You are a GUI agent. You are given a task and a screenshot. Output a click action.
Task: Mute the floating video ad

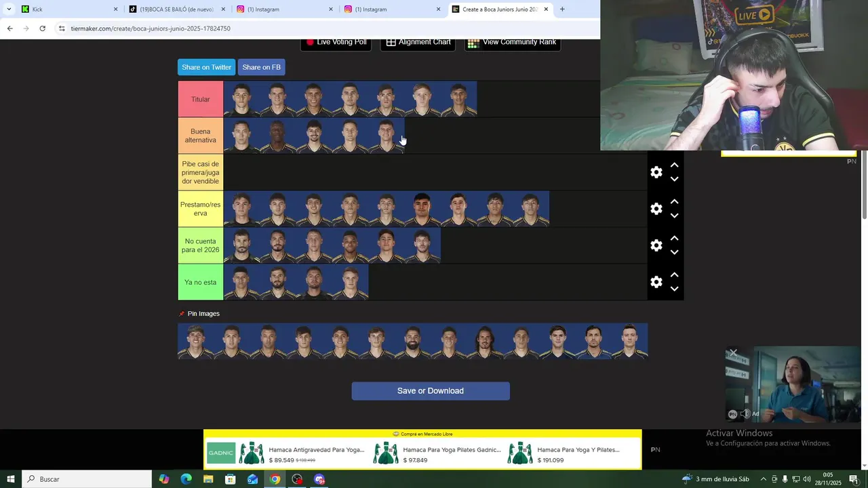(x=745, y=413)
